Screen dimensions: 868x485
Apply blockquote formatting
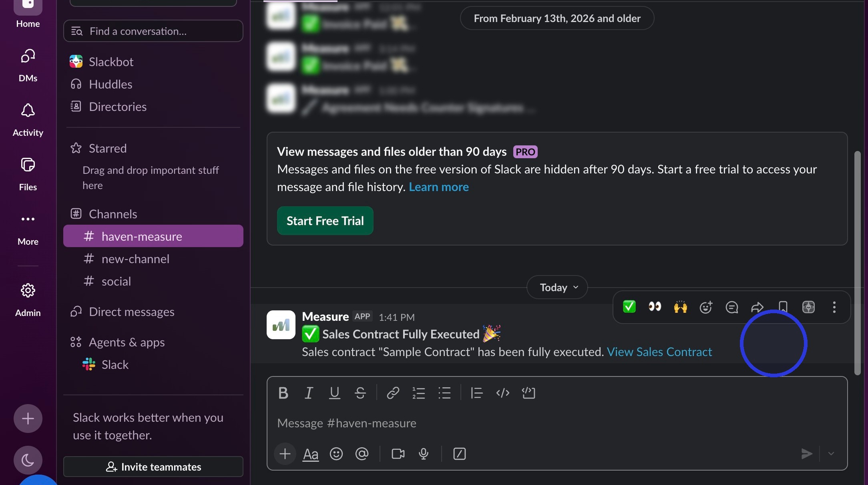click(x=477, y=393)
